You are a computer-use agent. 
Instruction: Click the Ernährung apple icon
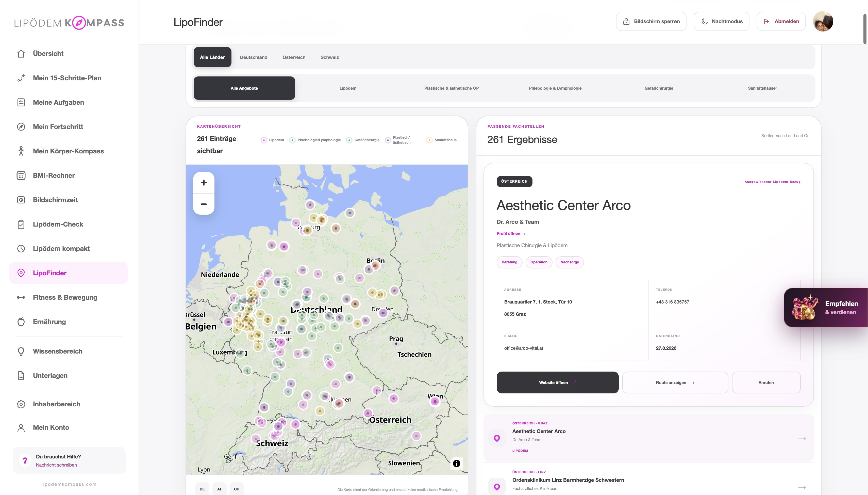click(x=21, y=322)
